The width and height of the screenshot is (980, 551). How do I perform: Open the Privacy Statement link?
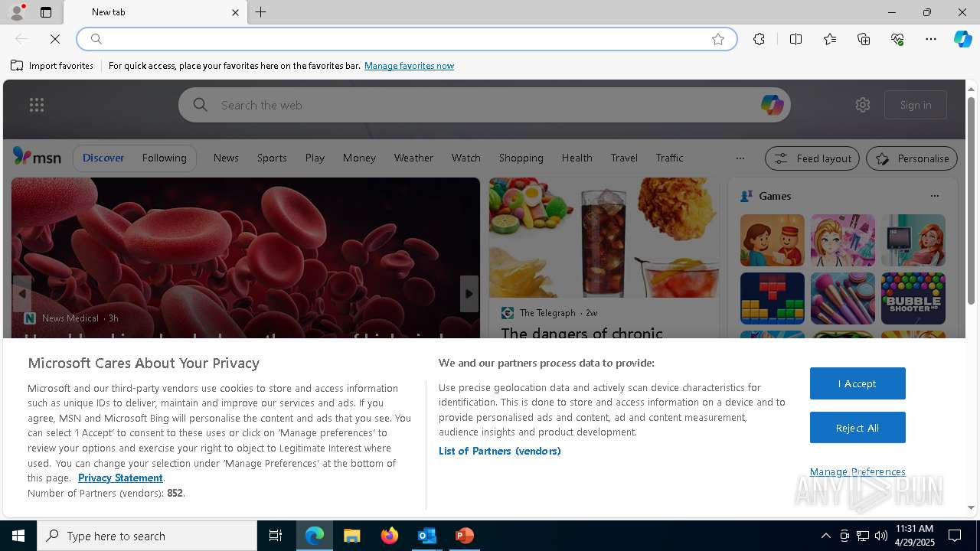(x=120, y=478)
